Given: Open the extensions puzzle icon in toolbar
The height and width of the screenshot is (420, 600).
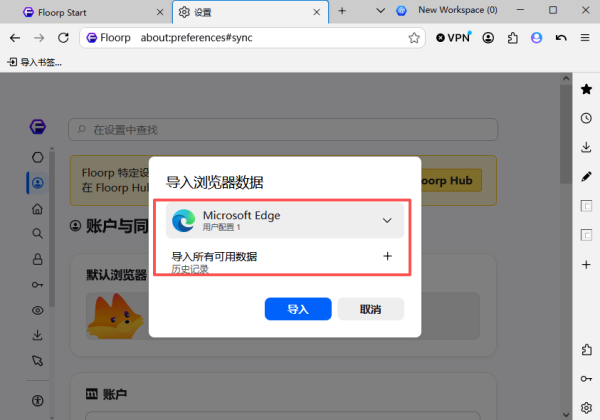Looking at the screenshot, I should tap(512, 38).
